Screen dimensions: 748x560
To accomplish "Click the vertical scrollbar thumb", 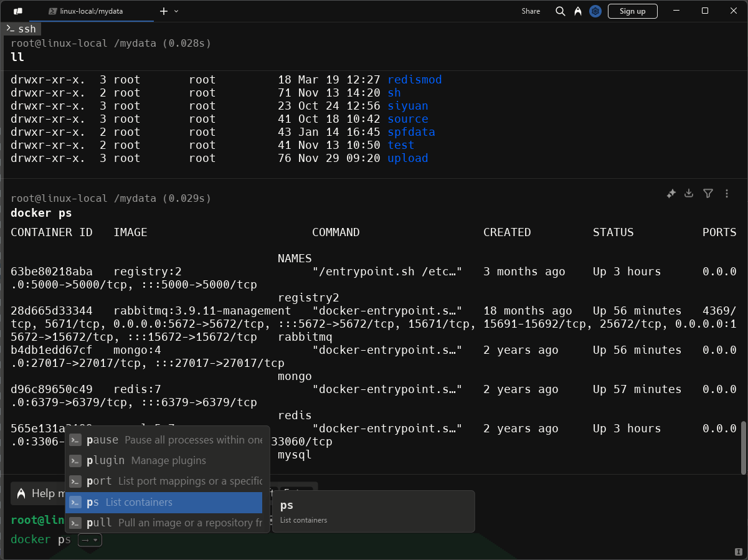I will [742, 447].
